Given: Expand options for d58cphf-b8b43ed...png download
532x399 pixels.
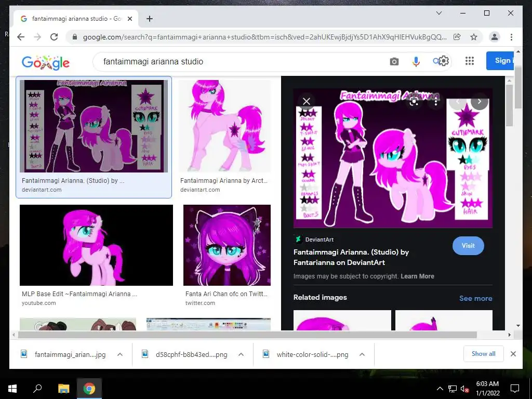Looking at the screenshot, I should pyautogui.click(x=241, y=354).
